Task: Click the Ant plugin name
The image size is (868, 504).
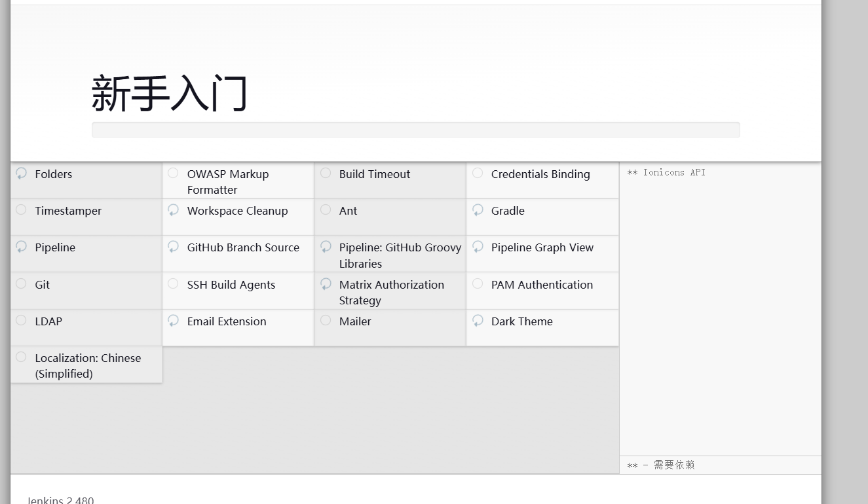Action: (348, 211)
